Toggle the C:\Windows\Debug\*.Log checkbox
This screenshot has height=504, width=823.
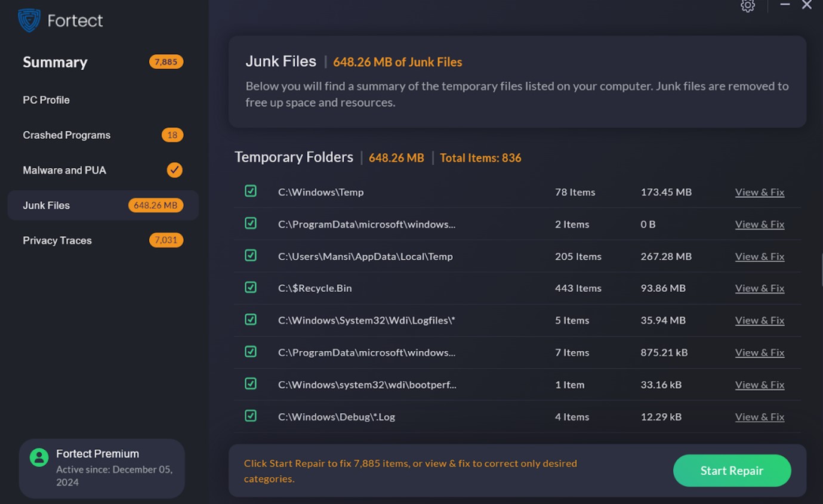(250, 416)
